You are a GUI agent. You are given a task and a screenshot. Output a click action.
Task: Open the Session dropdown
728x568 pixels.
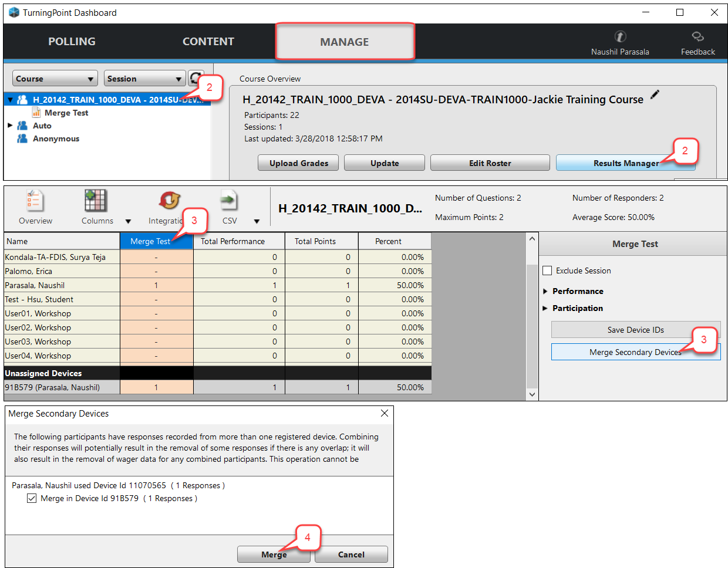pos(145,79)
